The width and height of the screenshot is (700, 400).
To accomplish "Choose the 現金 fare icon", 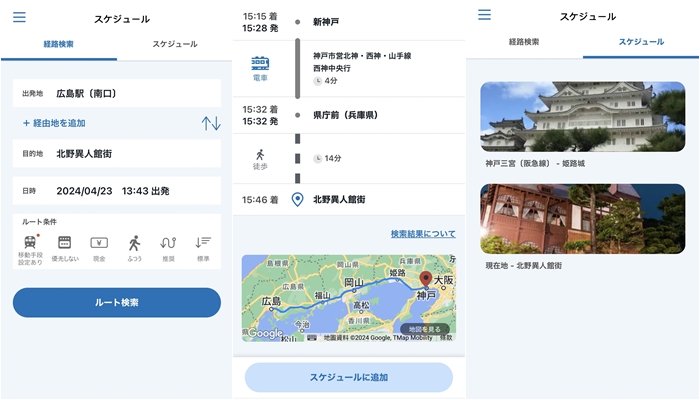I will pyautogui.click(x=99, y=243).
